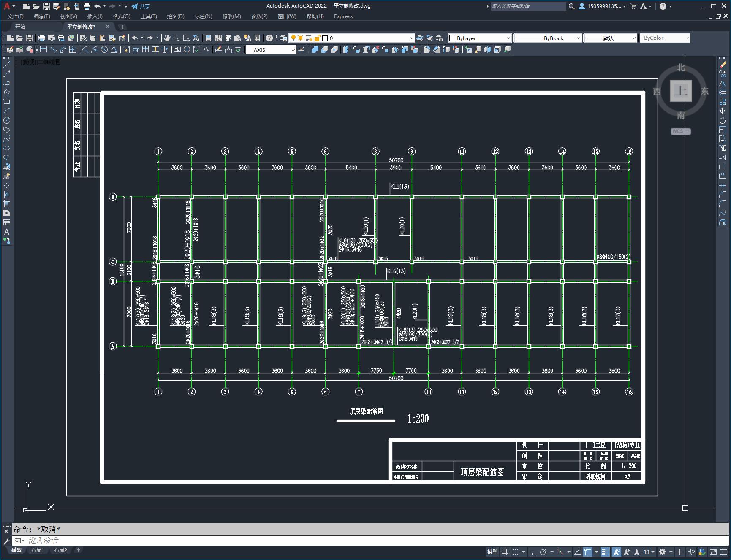Toggle Snap mode in status bar

tap(515, 552)
